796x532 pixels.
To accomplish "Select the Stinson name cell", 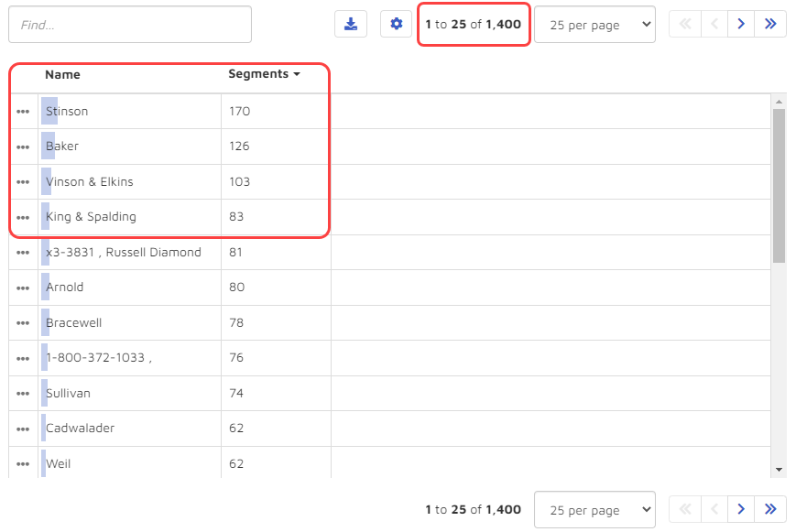I will [129, 111].
